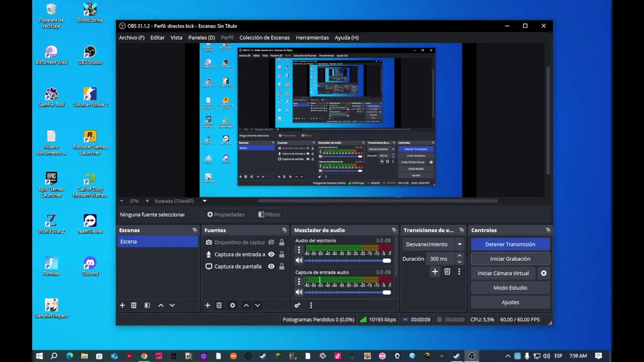Image resolution: width=644 pixels, height=362 pixels.
Task: Open source properties gear in Fuentes toolbar
Action: tap(232, 305)
